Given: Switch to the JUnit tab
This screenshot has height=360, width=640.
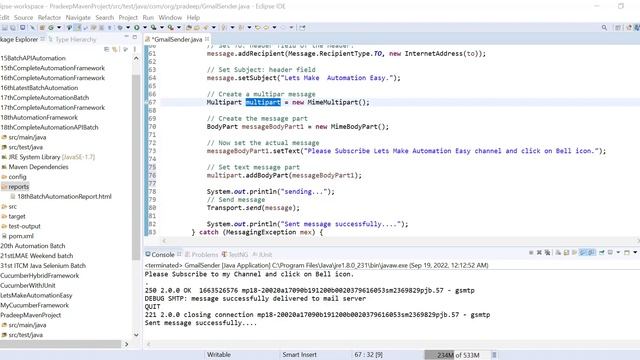Looking at the screenshot, I should coord(262,254).
